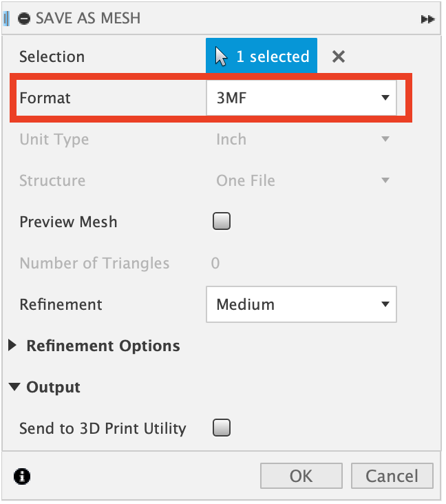Open the Refinement dropdown set to Medium
Screen dimensions: 446x504
pyautogui.click(x=301, y=304)
